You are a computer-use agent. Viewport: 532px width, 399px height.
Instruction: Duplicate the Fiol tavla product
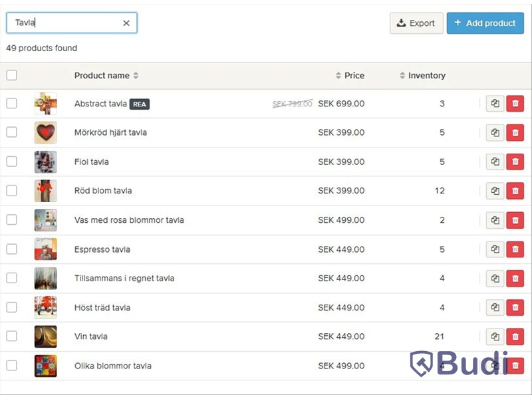pos(495,162)
